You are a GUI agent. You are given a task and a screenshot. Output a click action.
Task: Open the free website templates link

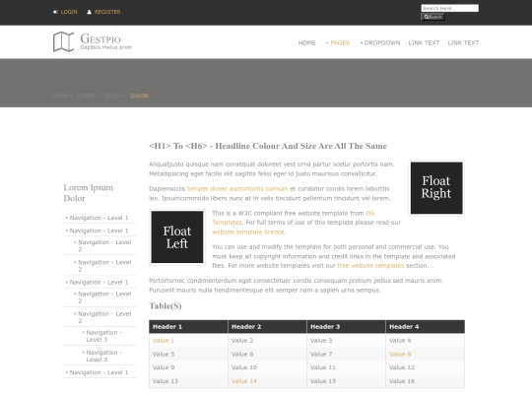(370, 266)
